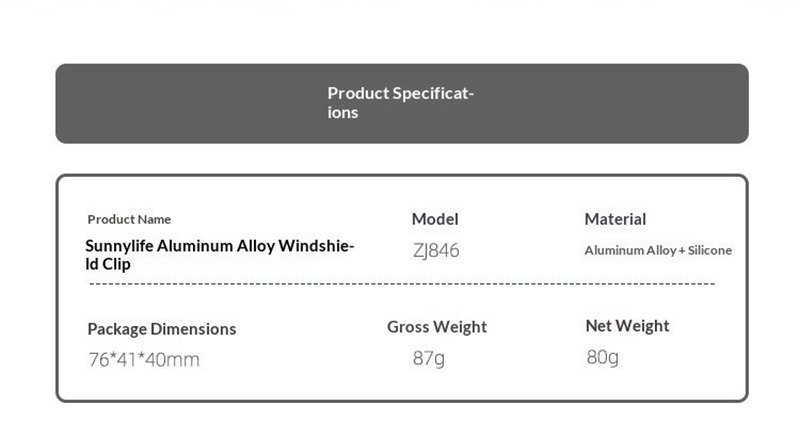
Task: Select the "Model" column label
Action: pos(435,219)
